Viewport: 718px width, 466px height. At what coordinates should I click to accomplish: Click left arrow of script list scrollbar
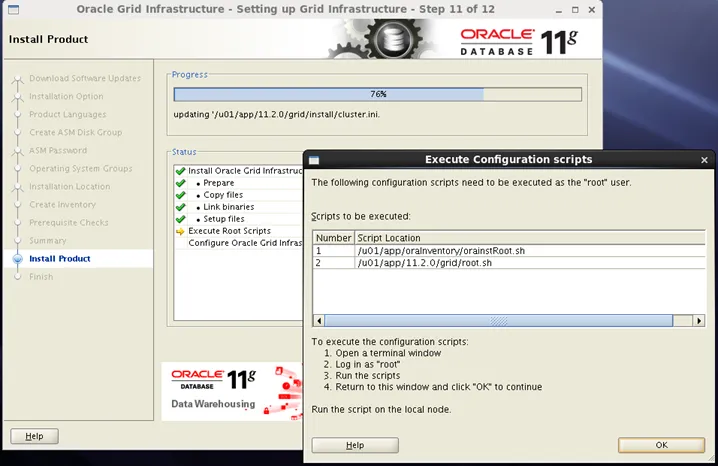click(319, 320)
